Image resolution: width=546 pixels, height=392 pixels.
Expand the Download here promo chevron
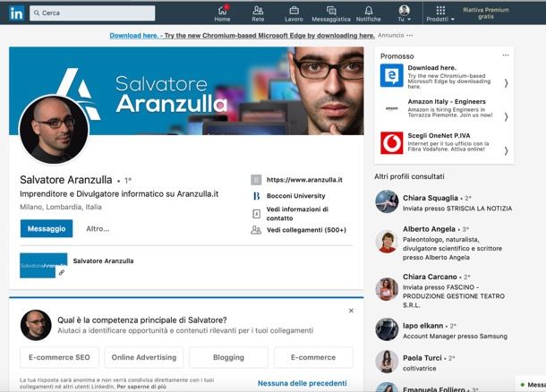tap(506, 83)
